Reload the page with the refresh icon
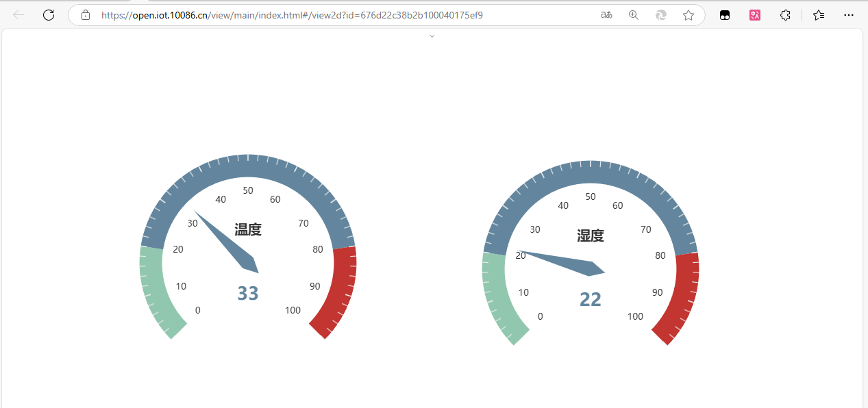Screen dimensions: 868x408 [x=49, y=15]
